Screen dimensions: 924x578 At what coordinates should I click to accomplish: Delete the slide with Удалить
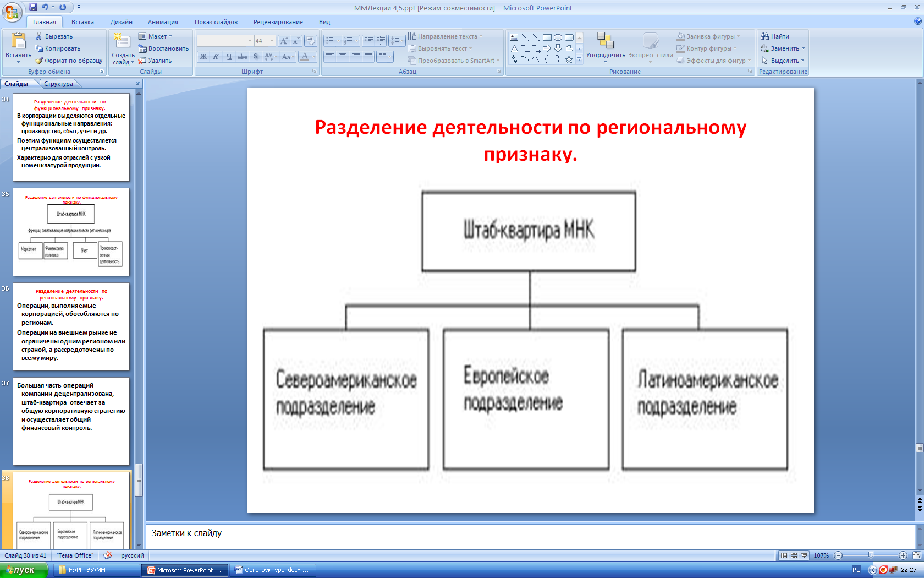[155, 61]
